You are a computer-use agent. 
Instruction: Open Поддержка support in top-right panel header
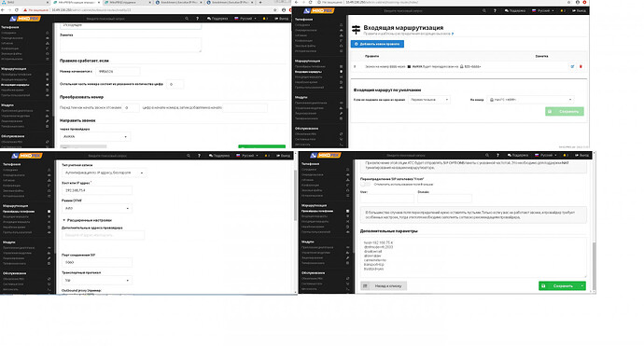pyautogui.click(x=514, y=10)
